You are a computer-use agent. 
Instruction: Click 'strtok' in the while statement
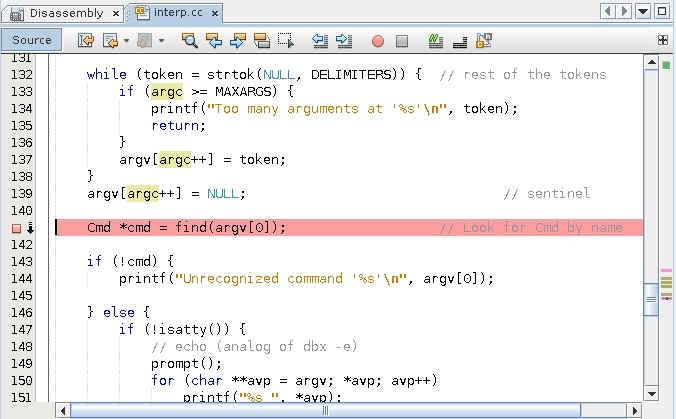click(231, 75)
